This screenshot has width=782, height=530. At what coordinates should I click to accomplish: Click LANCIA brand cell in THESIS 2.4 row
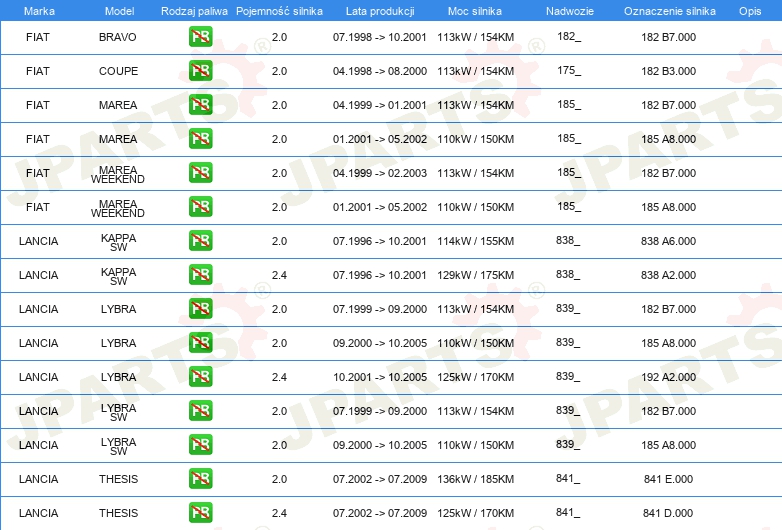coord(38,513)
